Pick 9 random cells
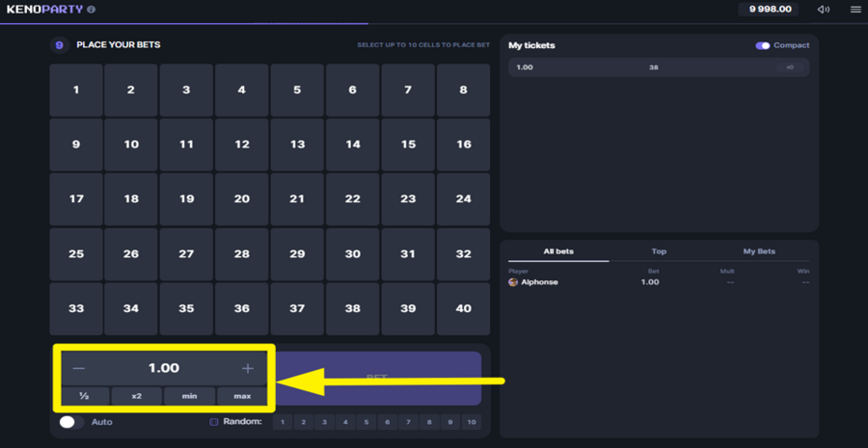Screen dimensions: 868x448 [450, 423]
